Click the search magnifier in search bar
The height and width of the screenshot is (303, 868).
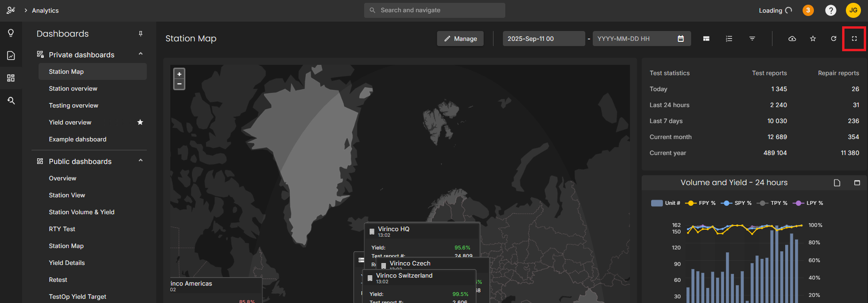click(x=372, y=10)
